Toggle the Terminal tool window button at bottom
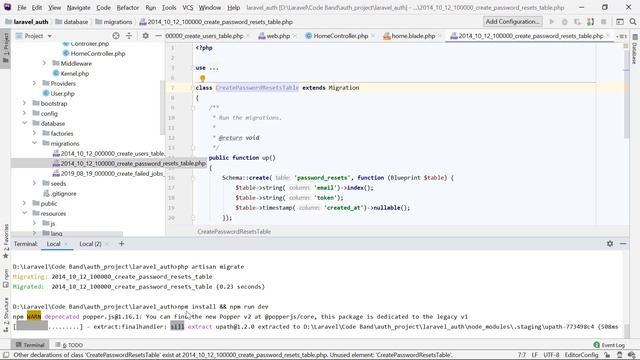 click(30, 345)
